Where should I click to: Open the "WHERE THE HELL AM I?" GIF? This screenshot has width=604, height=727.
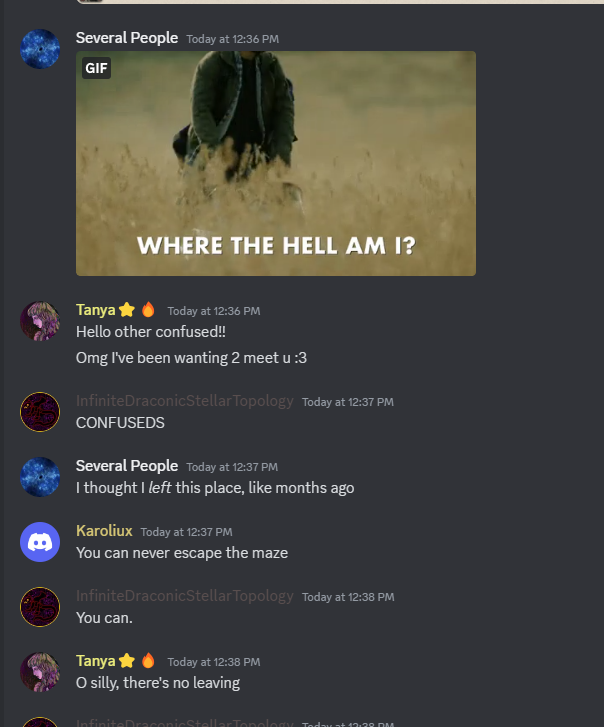tap(276, 164)
